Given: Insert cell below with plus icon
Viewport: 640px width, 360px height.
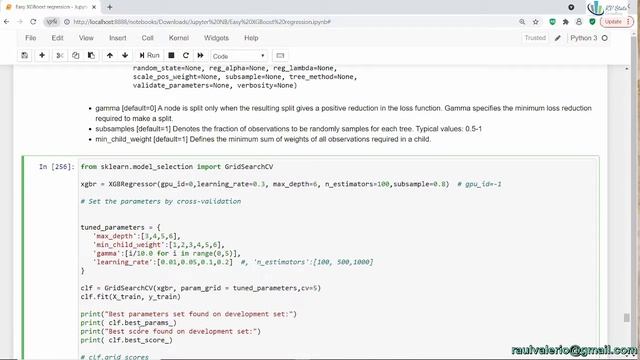Looking at the screenshot, I should point(42,56).
